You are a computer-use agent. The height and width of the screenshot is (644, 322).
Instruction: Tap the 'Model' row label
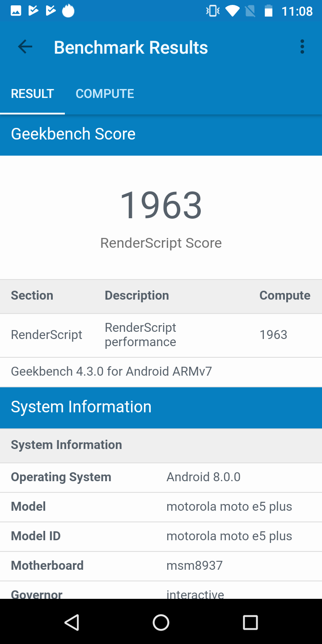pyautogui.click(x=28, y=507)
